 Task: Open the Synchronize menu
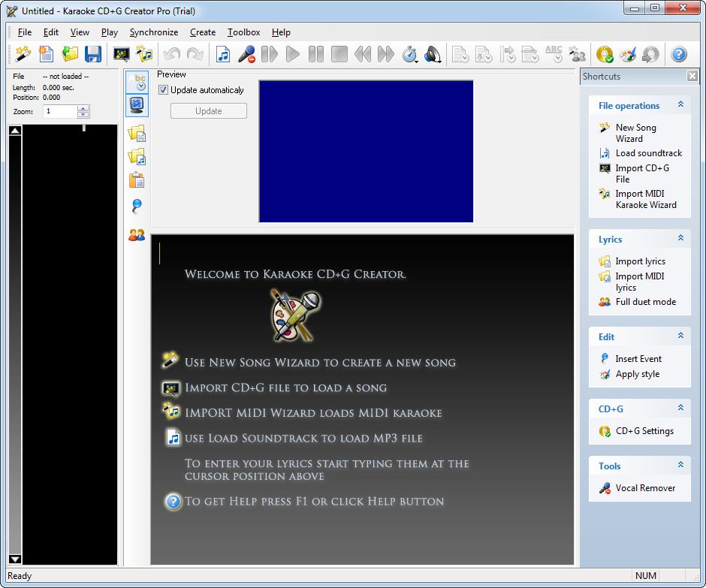(x=154, y=32)
